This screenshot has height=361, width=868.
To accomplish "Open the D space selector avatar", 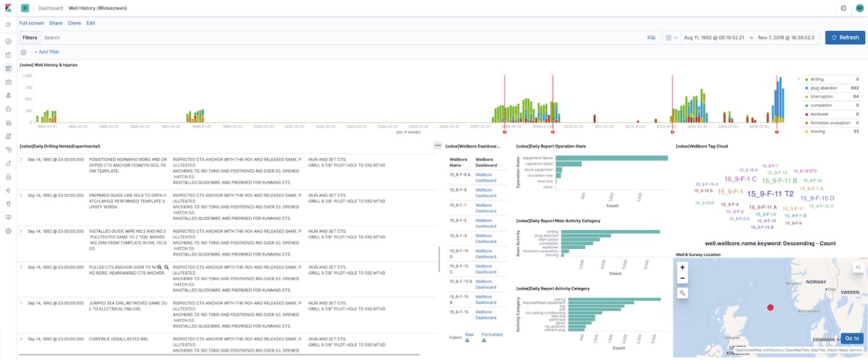I will (25, 8).
